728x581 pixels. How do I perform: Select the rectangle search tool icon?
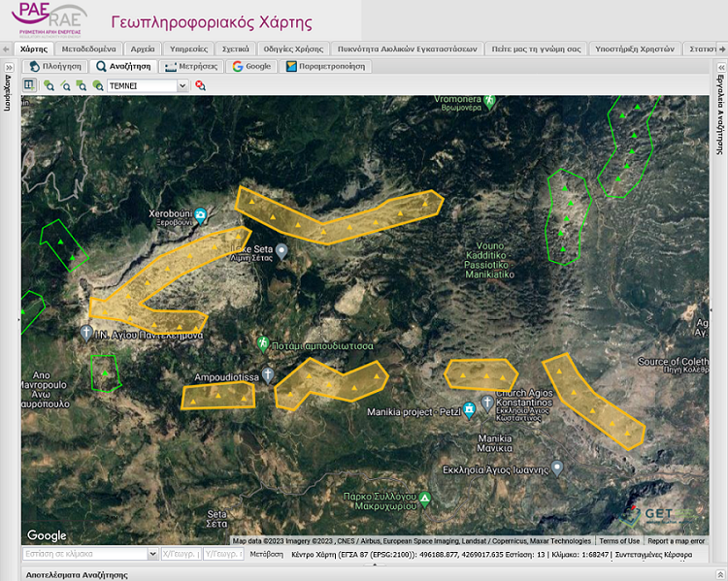coord(82,85)
